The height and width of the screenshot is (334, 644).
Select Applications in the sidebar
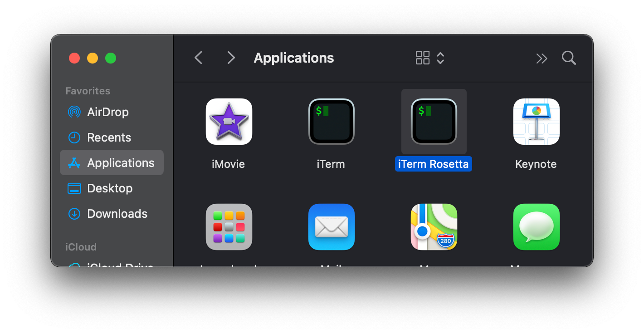coord(112,163)
